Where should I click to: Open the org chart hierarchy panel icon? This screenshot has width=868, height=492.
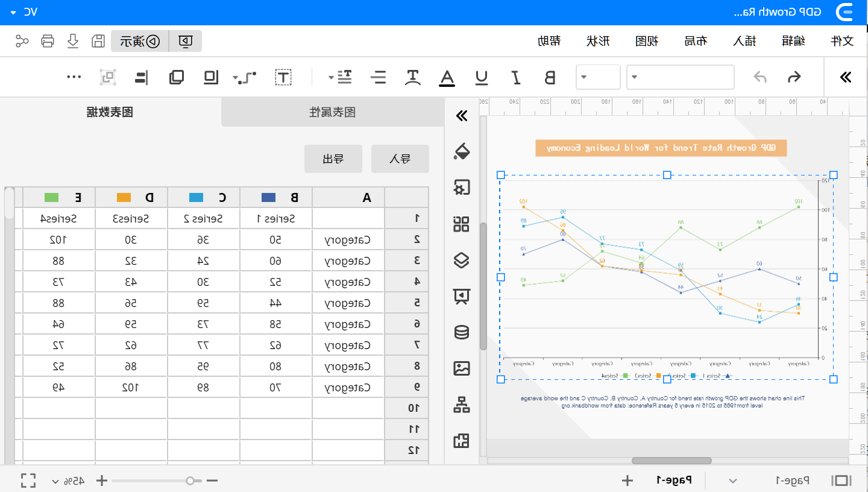click(x=461, y=405)
